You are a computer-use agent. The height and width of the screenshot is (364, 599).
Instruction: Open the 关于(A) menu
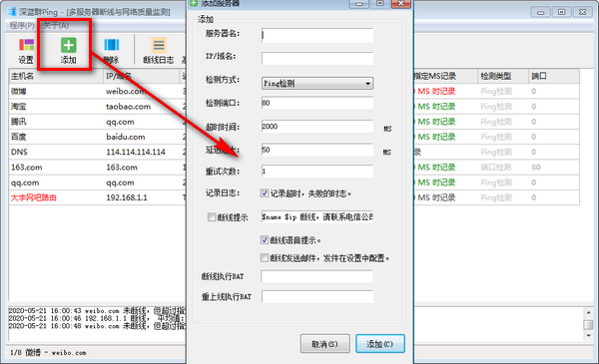tap(56, 26)
